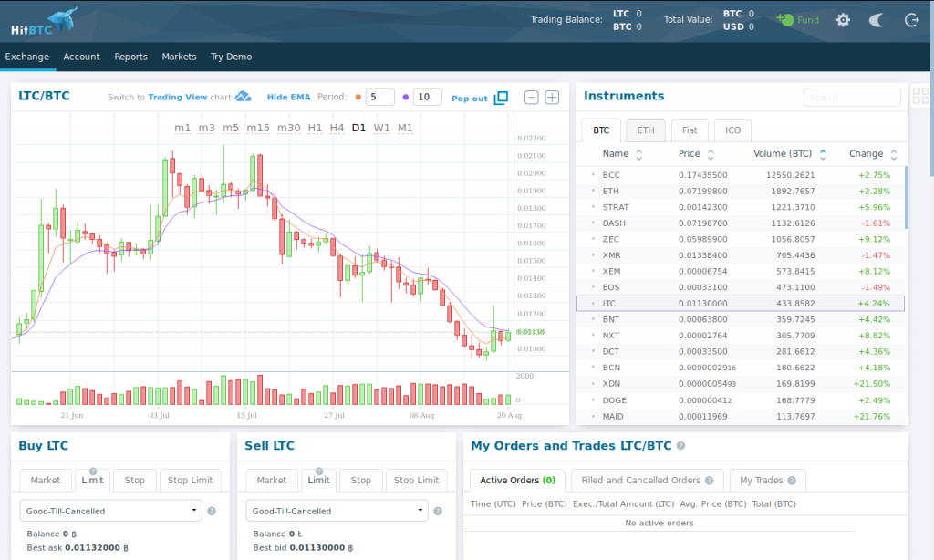The height and width of the screenshot is (560, 934).
Task: Click the Instruments search box
Action: click(x=852, y=97)
